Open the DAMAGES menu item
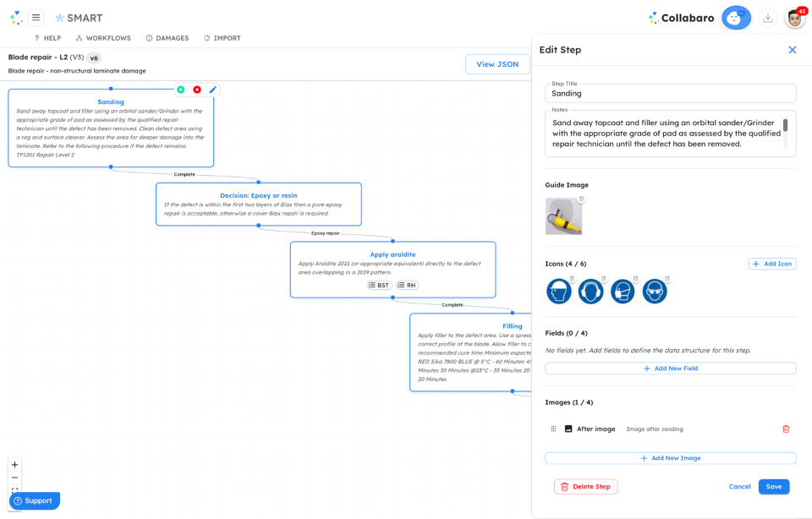Image resolution: width=812 pixels, height=519 pixels. pos(173,37)
